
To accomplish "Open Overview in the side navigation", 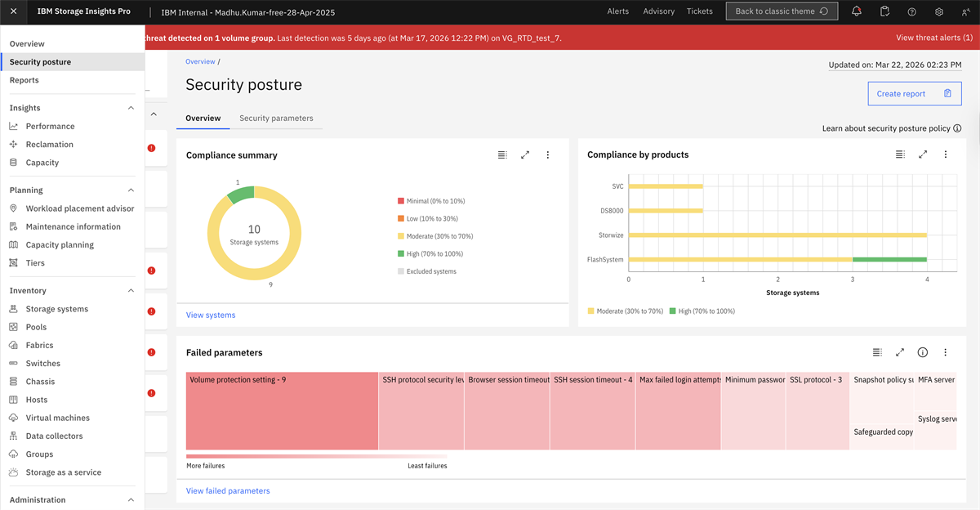I will click(27, 43).
